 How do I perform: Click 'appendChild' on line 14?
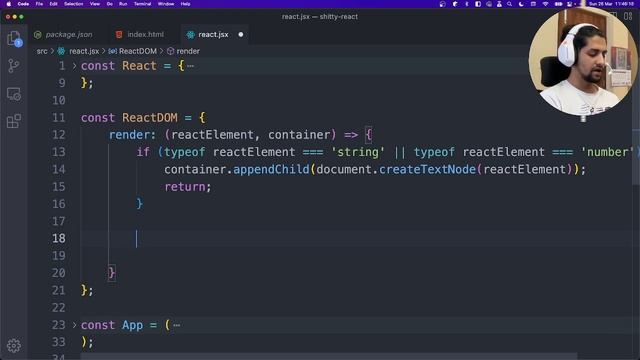[271, 169]
